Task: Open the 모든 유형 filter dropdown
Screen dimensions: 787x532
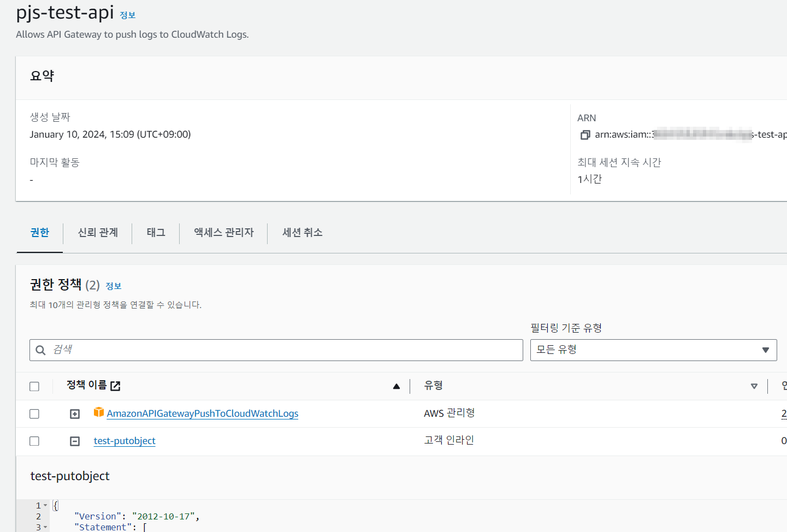Action: (x=653, y=350)
